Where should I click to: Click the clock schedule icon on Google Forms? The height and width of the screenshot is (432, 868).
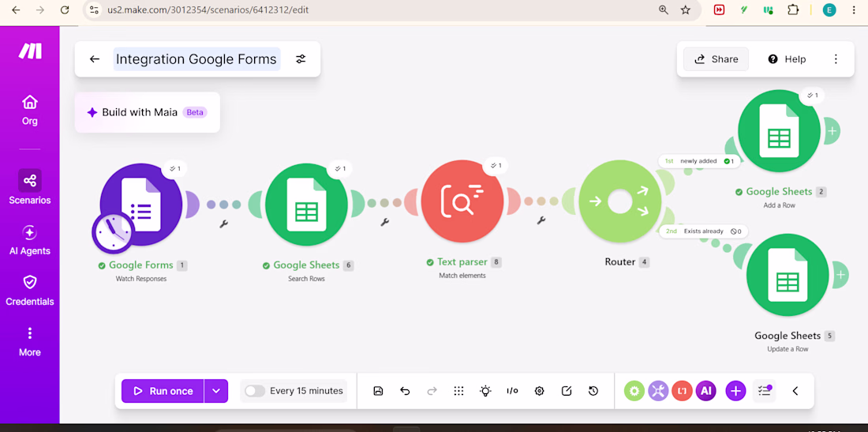(x=114, y=232)
